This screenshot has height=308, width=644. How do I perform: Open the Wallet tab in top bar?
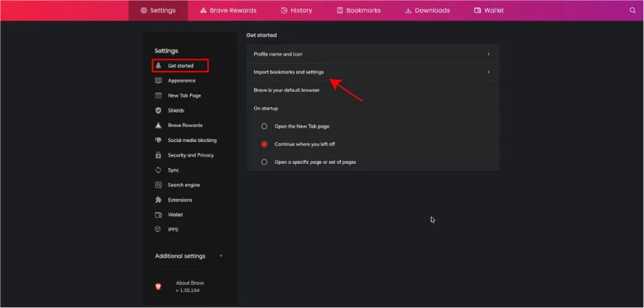click(489, 11)
